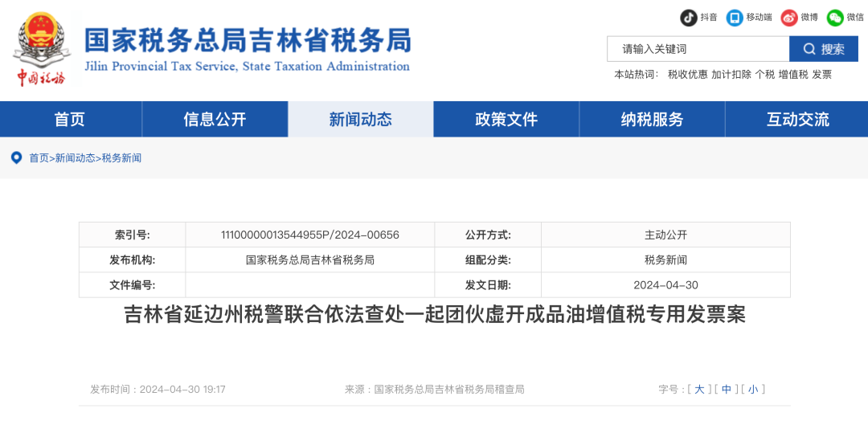This screenshot has width=868, height=429.
Task: Click the index number 11100000013544955P/2024-00656
Action: click(310, 235)
